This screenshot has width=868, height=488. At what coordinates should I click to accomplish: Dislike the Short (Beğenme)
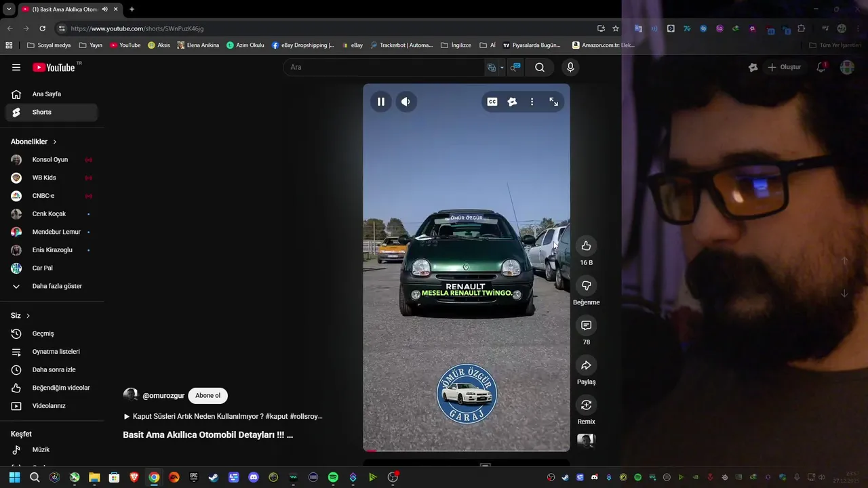(587, 286)
